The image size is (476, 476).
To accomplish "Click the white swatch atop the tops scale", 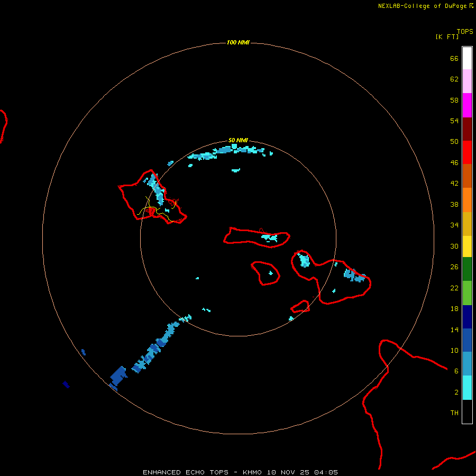I will coord(467,58).
